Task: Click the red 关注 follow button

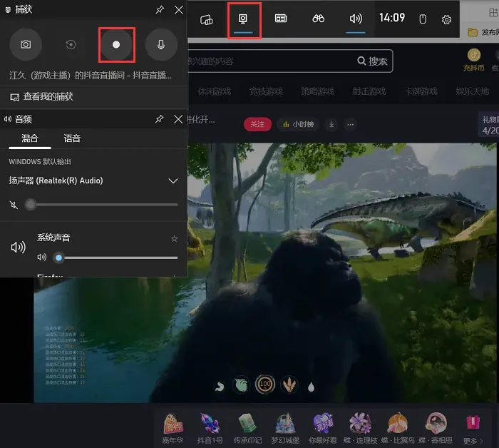Action: (257, 124)
